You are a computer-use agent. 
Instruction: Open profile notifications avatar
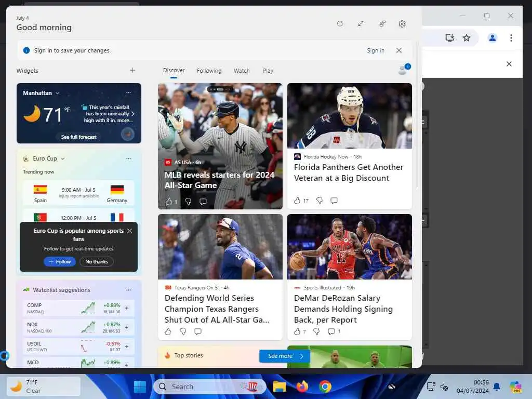pyautogui.click(x=404, y=69)
